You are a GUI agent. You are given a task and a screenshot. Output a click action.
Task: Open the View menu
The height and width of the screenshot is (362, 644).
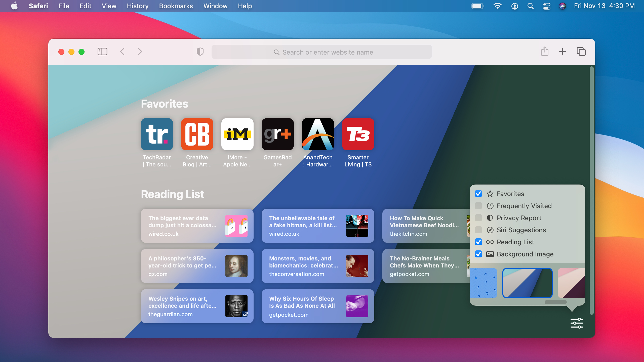(109, 6)
